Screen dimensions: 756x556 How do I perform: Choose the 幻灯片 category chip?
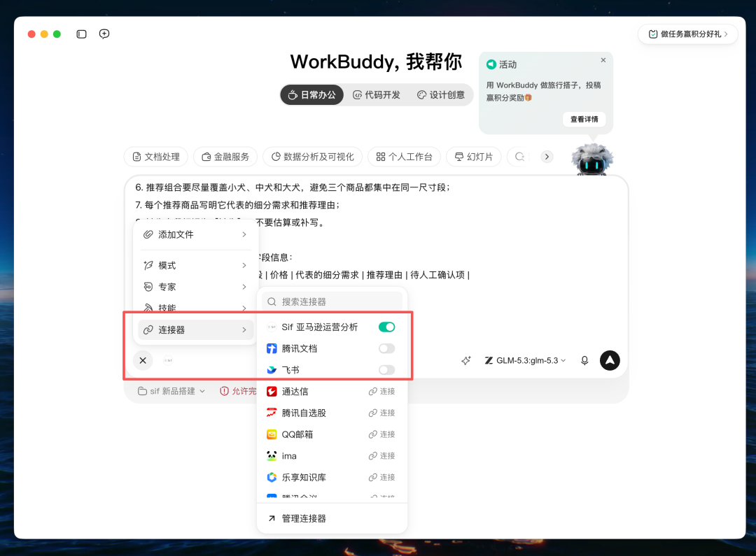[x=473, y=157]
